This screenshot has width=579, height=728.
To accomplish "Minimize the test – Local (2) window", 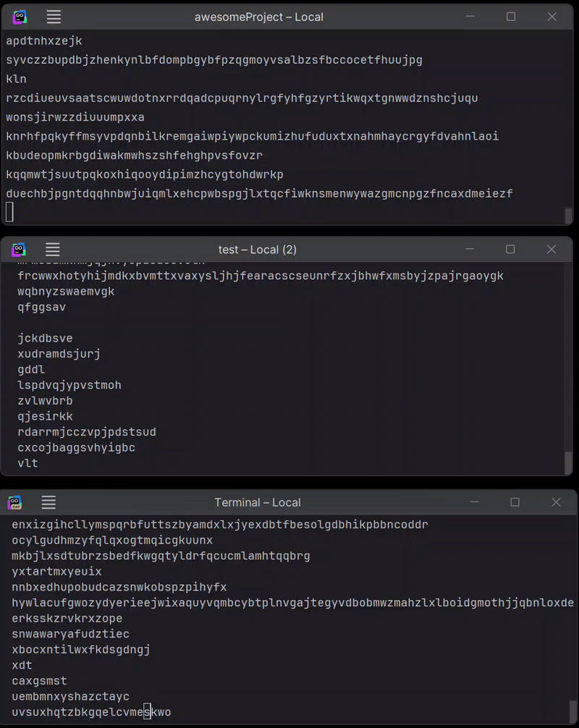I will 470,250.
